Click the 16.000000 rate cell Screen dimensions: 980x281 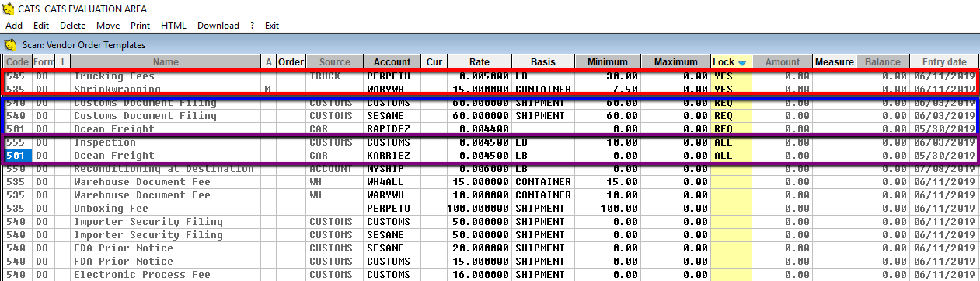click(x=480, y=275)
